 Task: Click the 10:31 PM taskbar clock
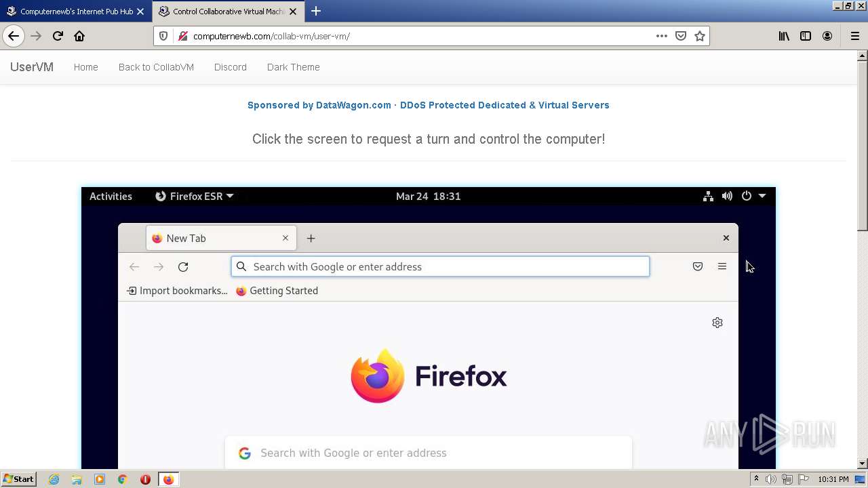tap(833, 479)
